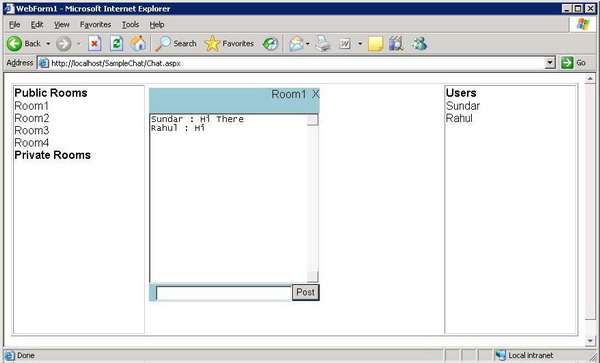
Task: Click the 'Rahul : Hi' chat line
Action: pyautogui.click(x=178, y=128)
